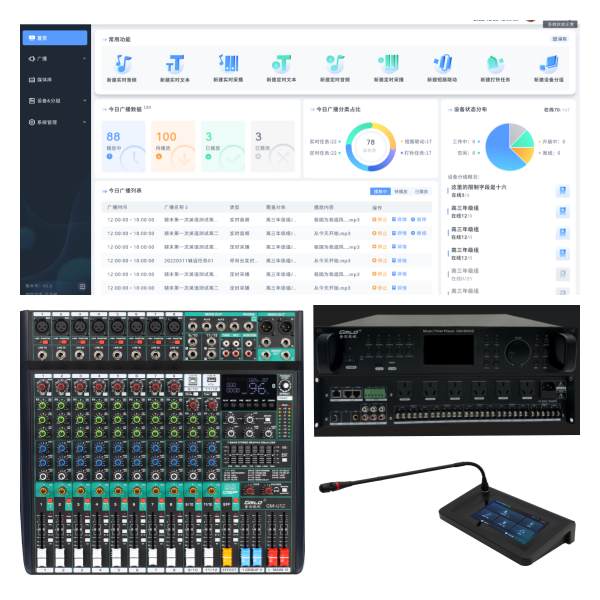Open the green T scheduled text icon
The height and width of the screenshot is (600, 600).
(282, 64)
